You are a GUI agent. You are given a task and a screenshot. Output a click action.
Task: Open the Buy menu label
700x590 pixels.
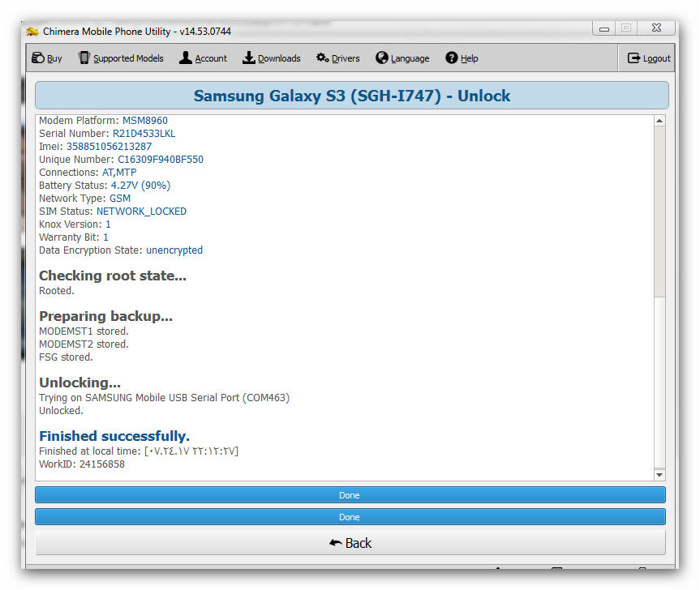pyautogui.click(x=54, y=58)
